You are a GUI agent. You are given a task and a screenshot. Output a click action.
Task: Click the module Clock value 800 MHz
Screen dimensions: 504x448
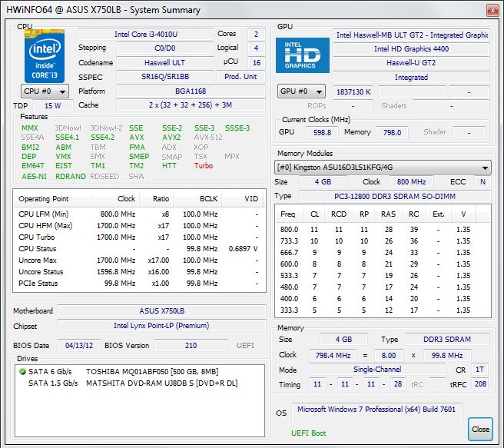(411, 181)
